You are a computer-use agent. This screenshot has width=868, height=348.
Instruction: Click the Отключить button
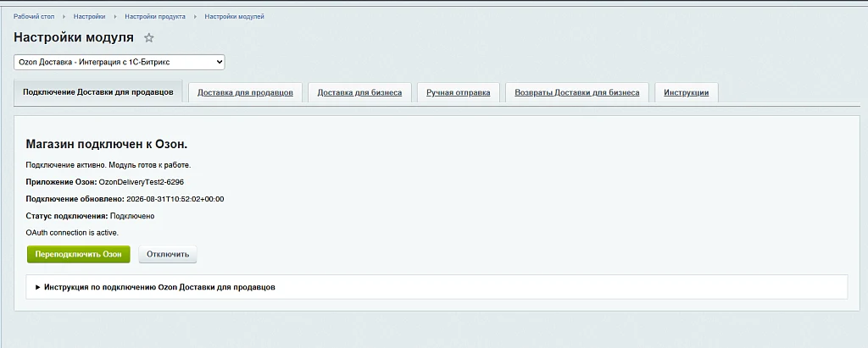pos(168,255)
